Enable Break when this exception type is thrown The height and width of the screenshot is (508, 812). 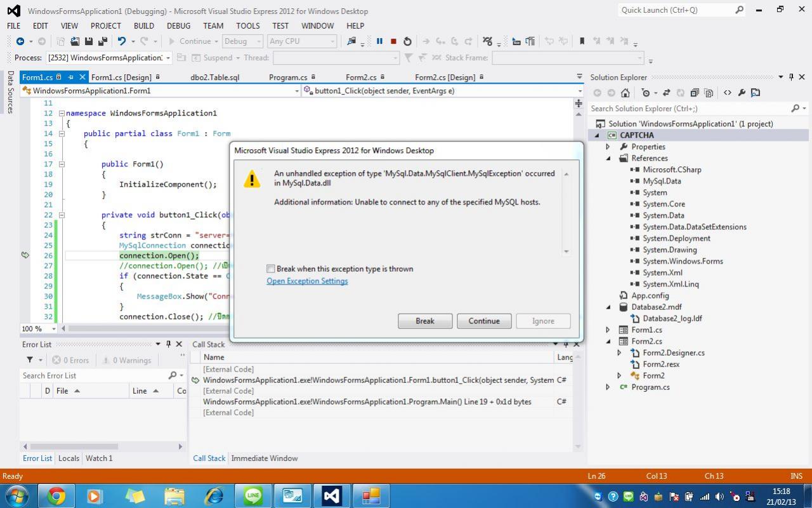coord(271,269)
